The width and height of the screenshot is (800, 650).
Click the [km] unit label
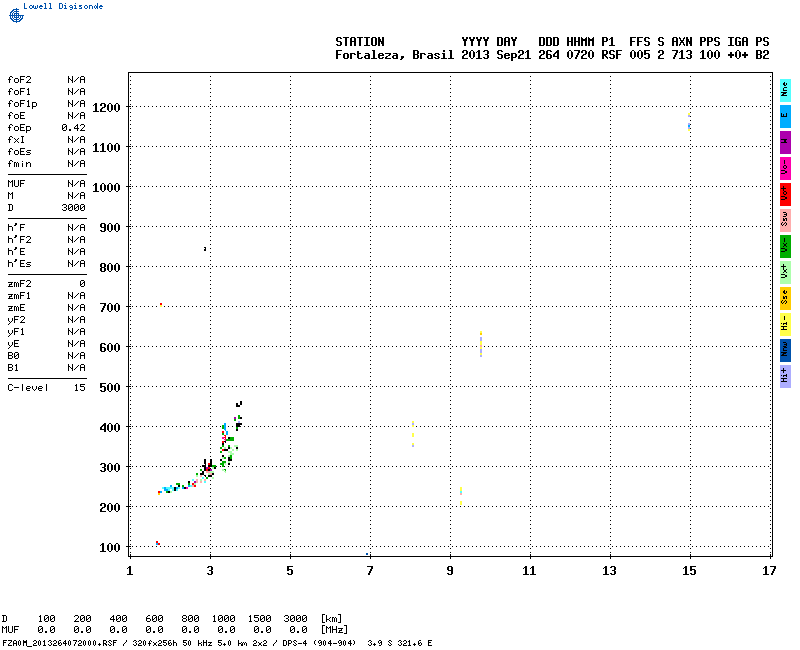tap(331, 619)
